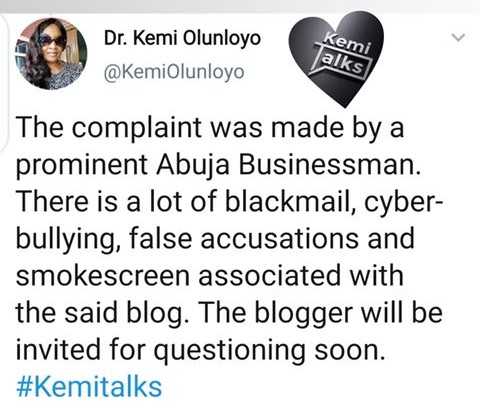480x402 pixels.
Task: Click the sunglasses in the profile avatar
Action: (x=52, y=41)
